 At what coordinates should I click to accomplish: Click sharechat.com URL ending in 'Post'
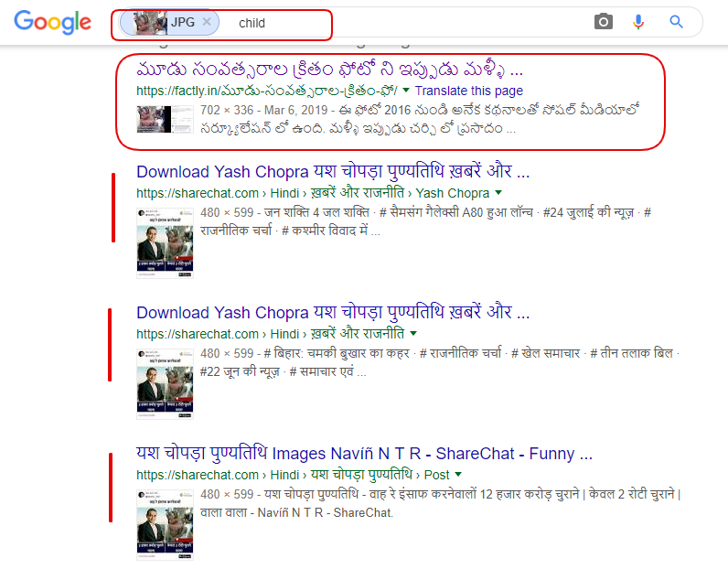point(293,475)
